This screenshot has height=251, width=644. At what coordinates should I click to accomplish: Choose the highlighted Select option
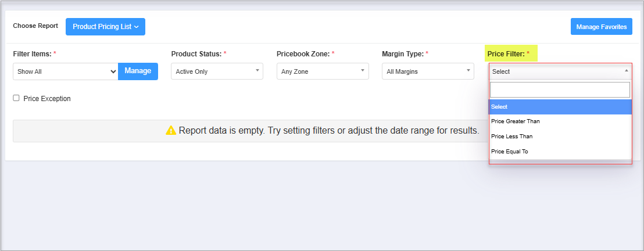tap(560, 107)
